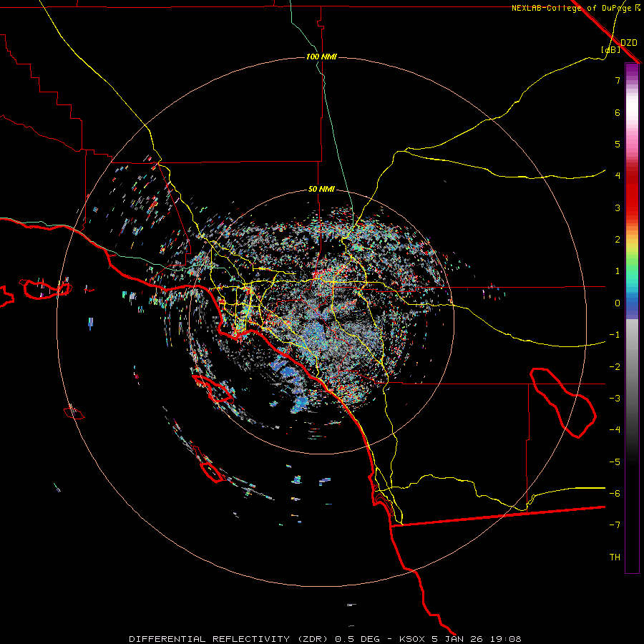Image resolution: width=644 pixels, height=644 pixels.
Task: Click the 7 value on the scale
Action: coord(618,80)
